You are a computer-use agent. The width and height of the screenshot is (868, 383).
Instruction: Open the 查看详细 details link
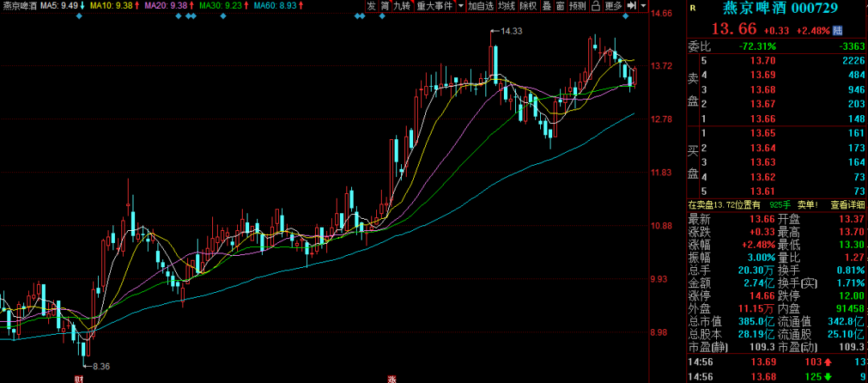tap(847, 205)
